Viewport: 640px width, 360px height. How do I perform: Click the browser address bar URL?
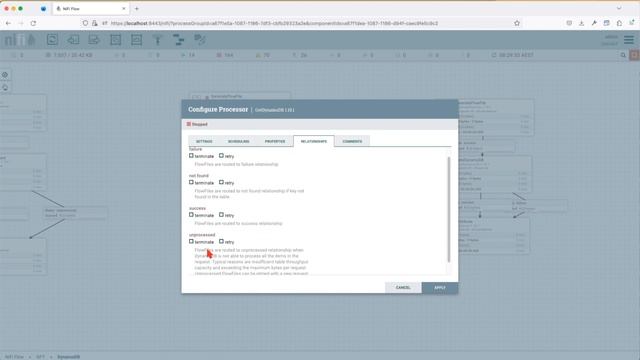(x=274, y=23)
